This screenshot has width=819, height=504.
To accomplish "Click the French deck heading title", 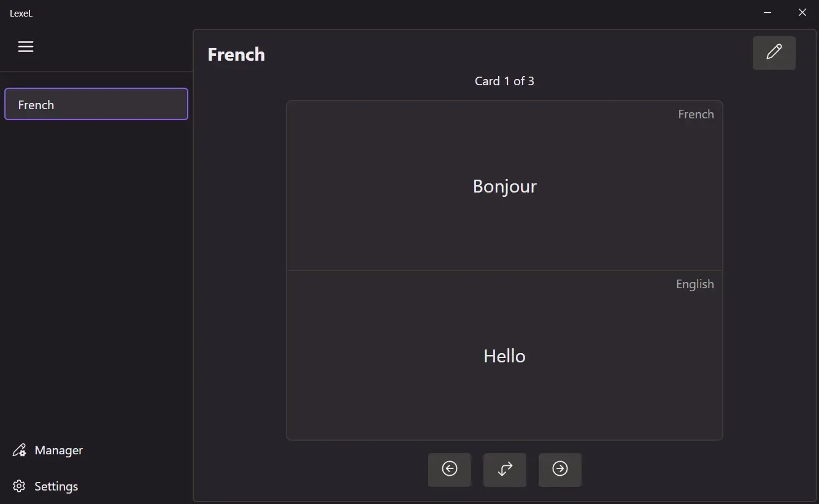I will pyautogui.click(x=236, y=55).
